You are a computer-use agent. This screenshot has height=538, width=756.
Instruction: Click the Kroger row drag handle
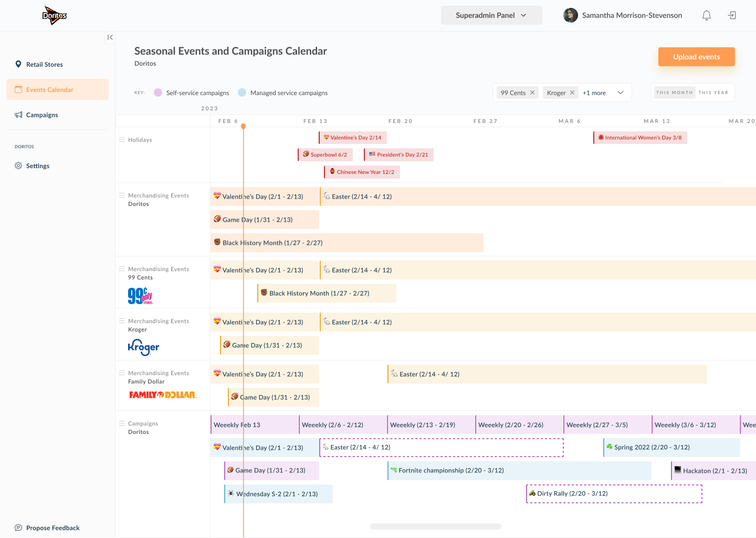(x=122, y=320)
